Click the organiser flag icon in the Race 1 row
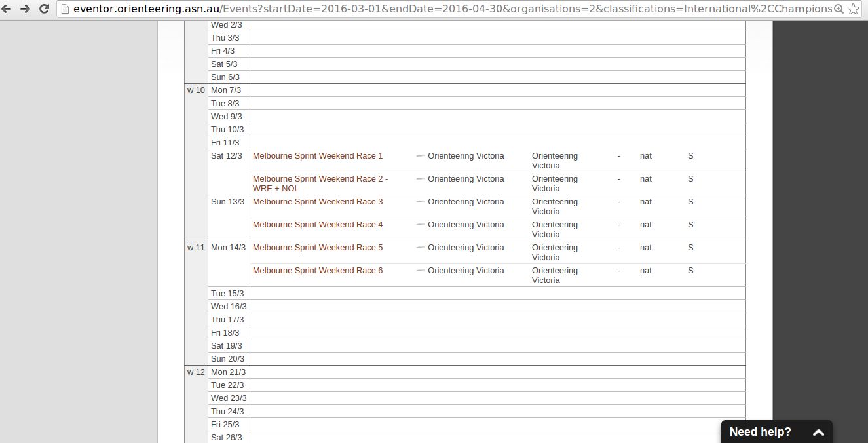 point(421,156)
